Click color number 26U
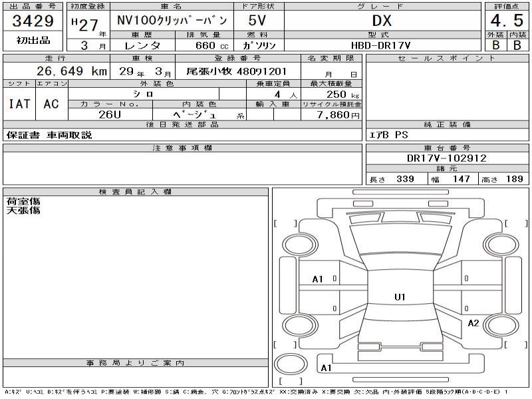Image resolution: width=532 pixels, height=399 pixels. (110, 114)
